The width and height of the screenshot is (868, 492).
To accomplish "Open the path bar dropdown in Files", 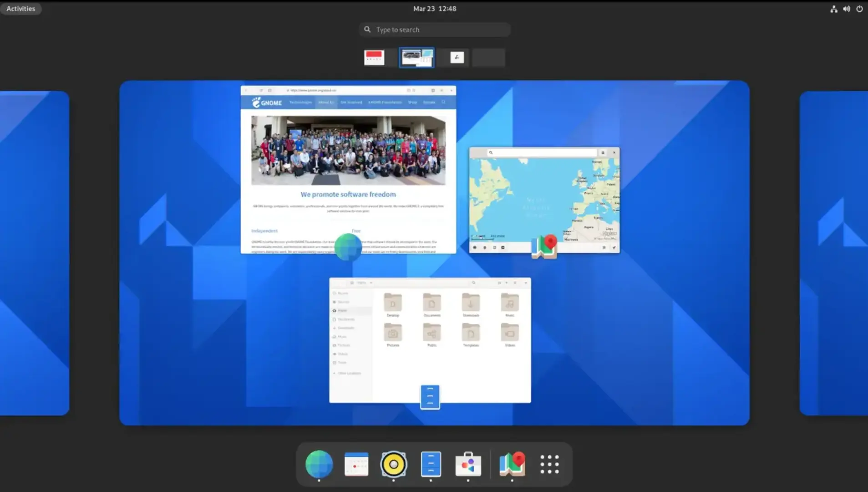I will [x=371, y=282].
